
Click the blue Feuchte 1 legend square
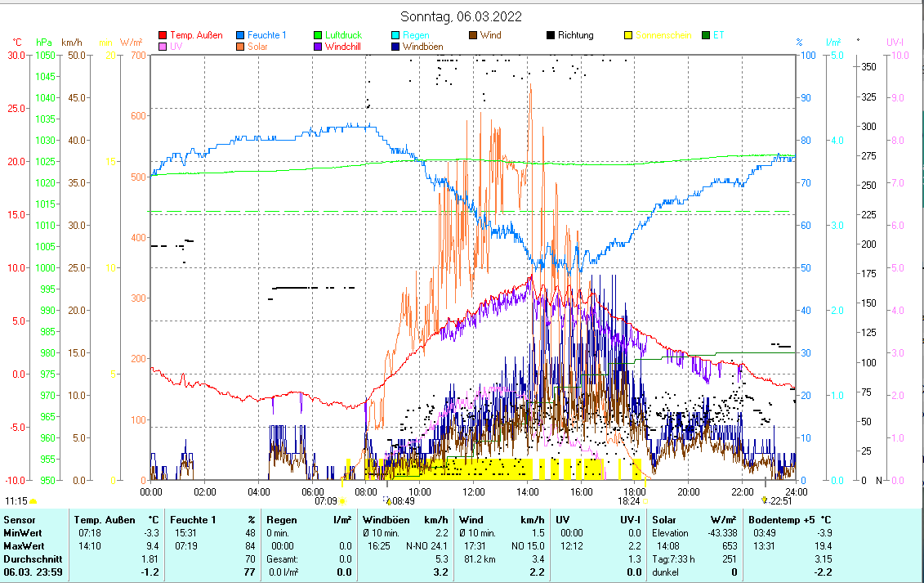240,35
